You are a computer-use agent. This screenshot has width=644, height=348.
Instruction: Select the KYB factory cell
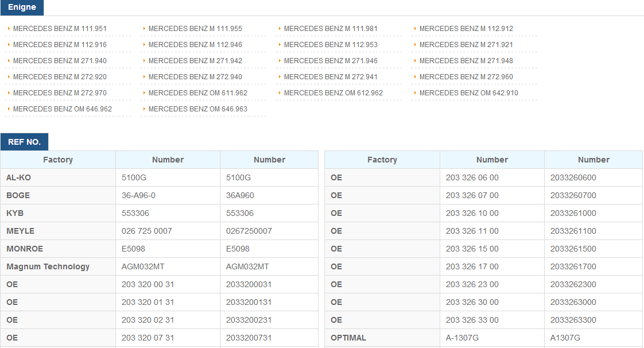[x=58, y=213]
